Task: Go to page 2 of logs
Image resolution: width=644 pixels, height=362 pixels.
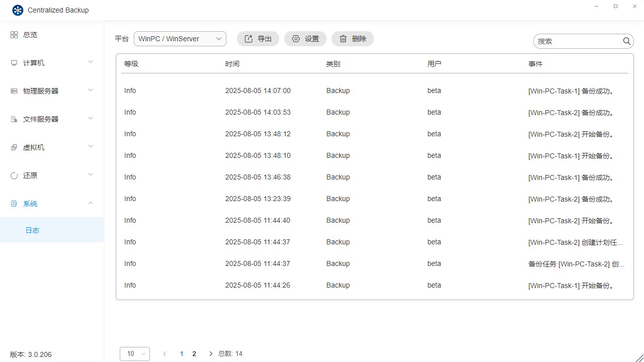Action: pyautogui.click(x=194, y=353)
